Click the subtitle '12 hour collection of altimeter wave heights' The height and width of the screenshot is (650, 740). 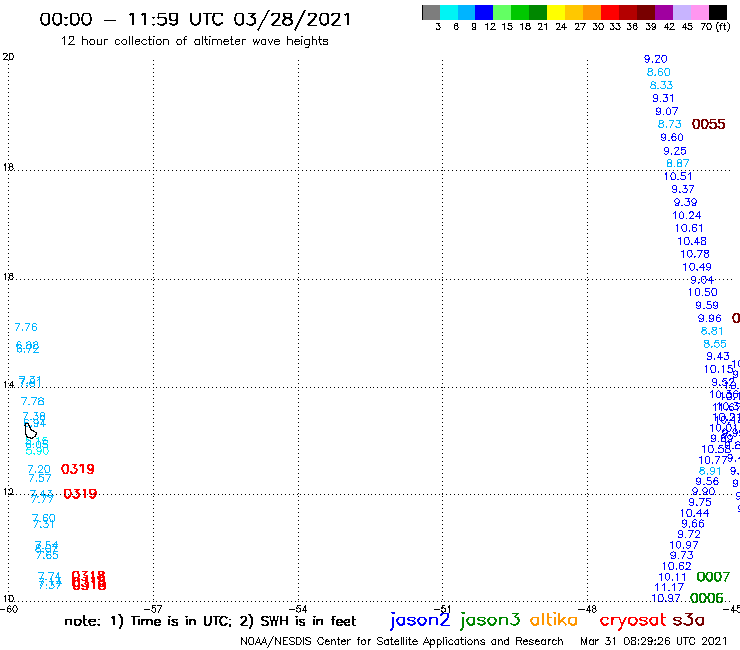pos(194,41)
